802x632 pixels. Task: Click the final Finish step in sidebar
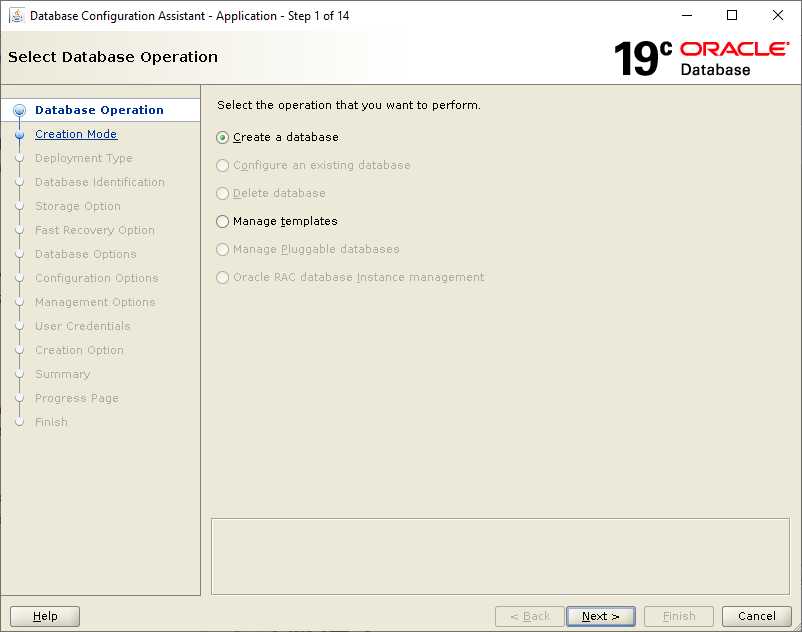click(51, 422)
